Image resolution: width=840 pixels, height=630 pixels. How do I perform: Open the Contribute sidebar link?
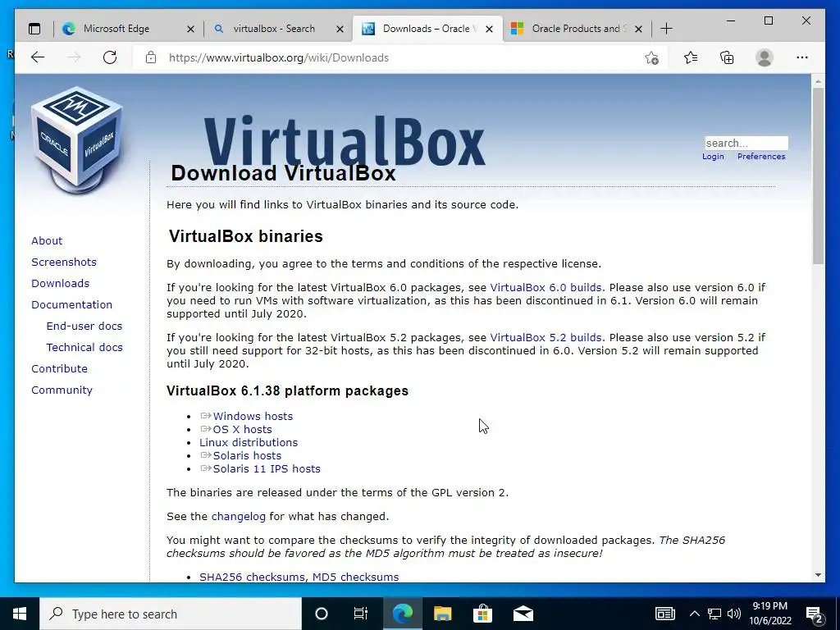59,369
